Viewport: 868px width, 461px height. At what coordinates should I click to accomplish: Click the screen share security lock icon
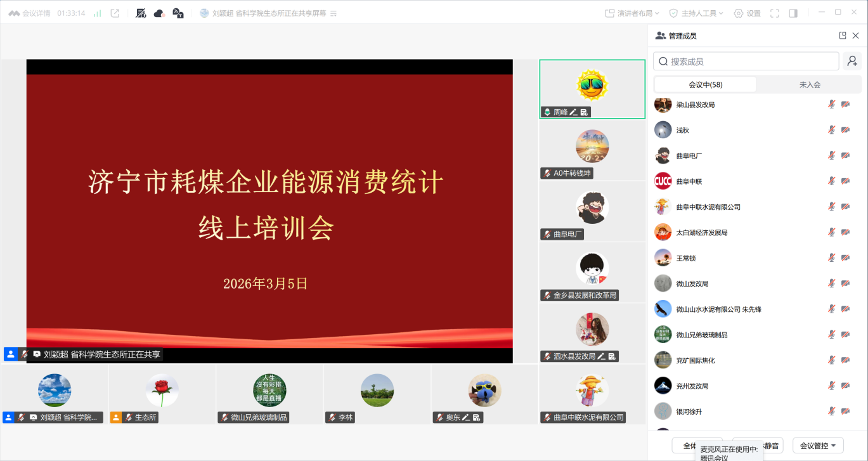(x=179, y=13)
